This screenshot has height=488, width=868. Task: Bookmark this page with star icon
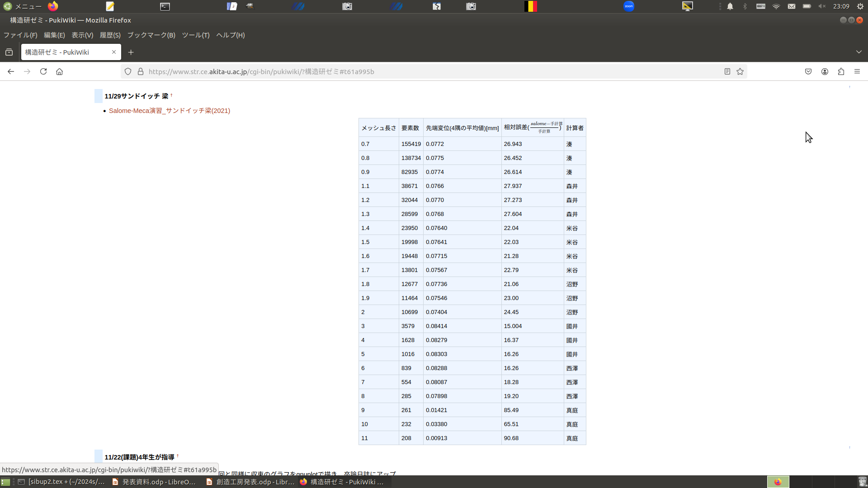pyautogui.click(x=740, y=71)
